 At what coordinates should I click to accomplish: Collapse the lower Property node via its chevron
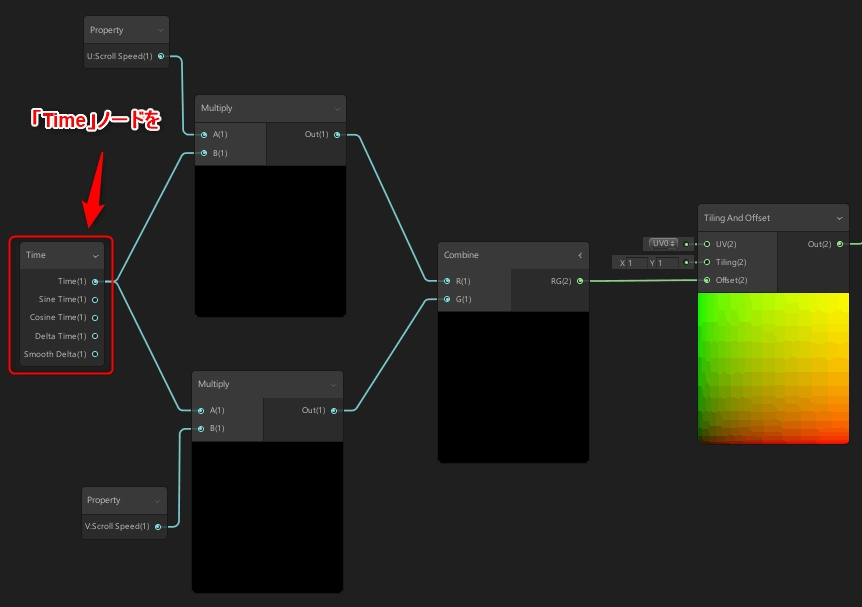click(x=157, y=501)
